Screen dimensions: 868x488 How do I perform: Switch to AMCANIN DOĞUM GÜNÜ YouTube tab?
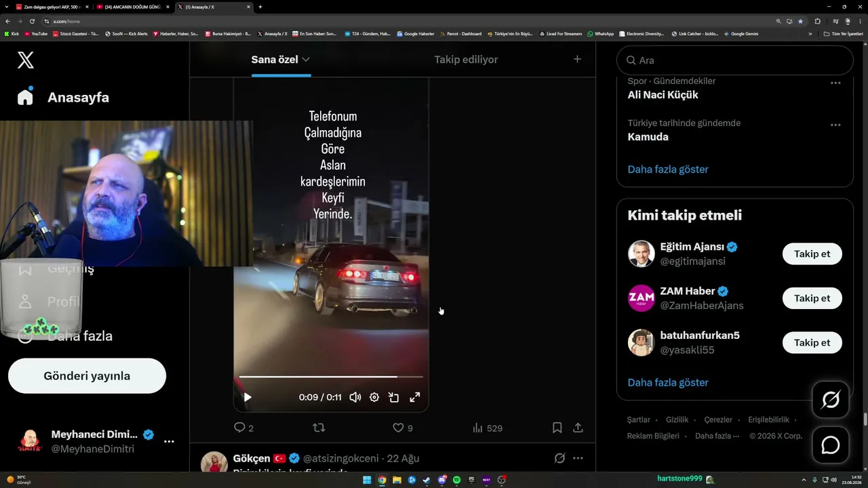[x=132, y=7]
